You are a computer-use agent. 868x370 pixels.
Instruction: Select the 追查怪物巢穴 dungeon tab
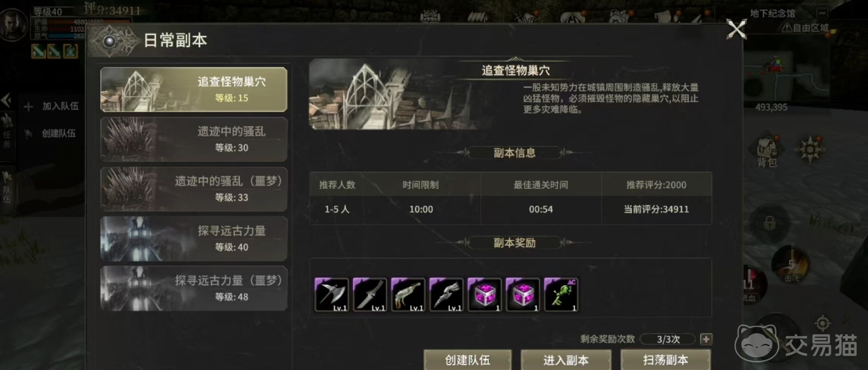coord(194,90)
